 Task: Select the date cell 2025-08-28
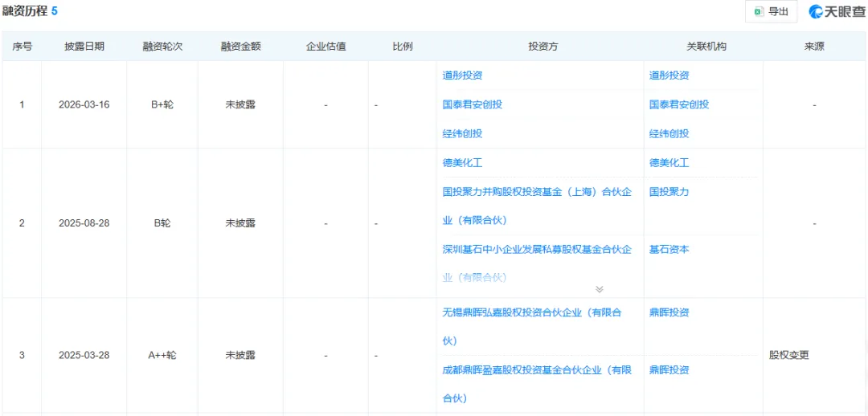(84, 223)
